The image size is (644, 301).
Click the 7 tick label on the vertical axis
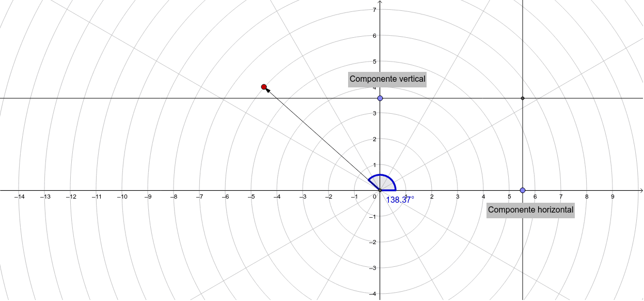374,10
